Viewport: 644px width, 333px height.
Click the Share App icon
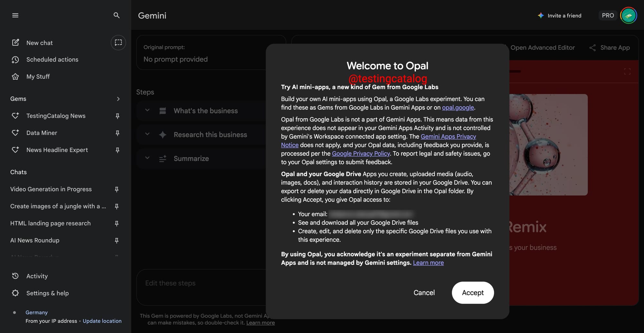coord(592,48)
